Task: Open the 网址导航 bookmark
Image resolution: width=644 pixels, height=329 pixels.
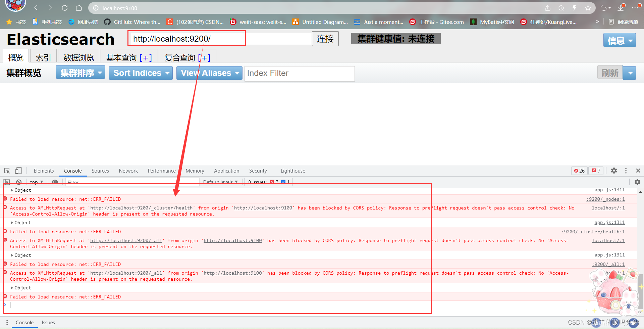Action: point(83,22)
